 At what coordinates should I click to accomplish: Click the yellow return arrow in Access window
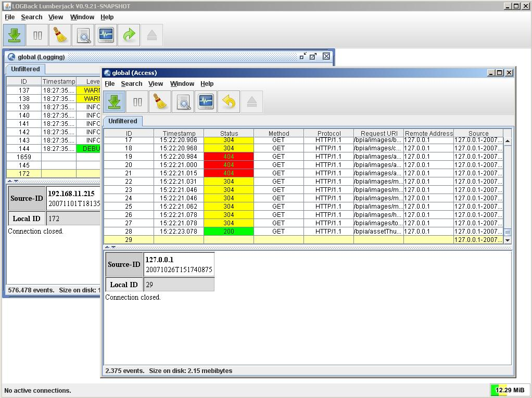pyautogui.click(x=229, y=102)
